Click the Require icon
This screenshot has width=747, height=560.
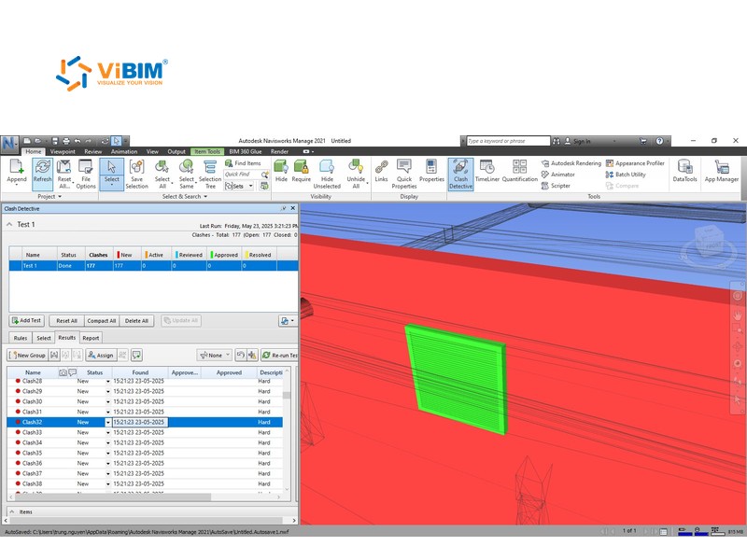pyautogui.click(x=301, y=167)
